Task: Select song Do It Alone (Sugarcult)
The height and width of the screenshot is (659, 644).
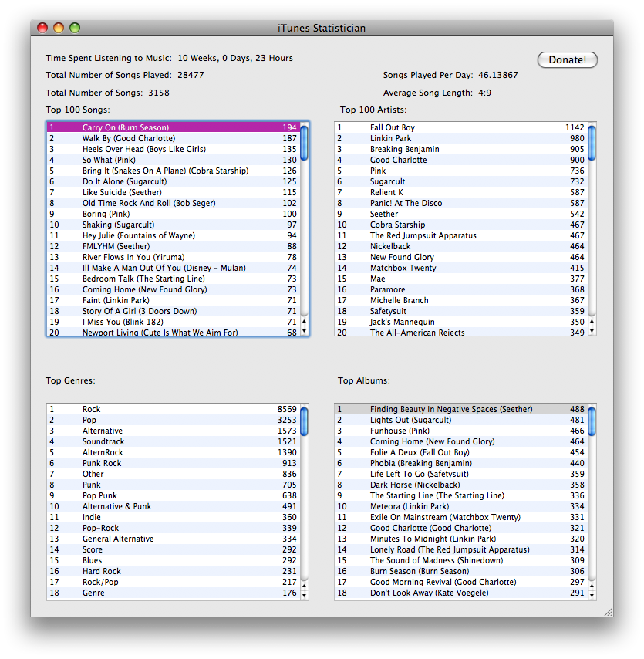Action: tap(174, 181)
